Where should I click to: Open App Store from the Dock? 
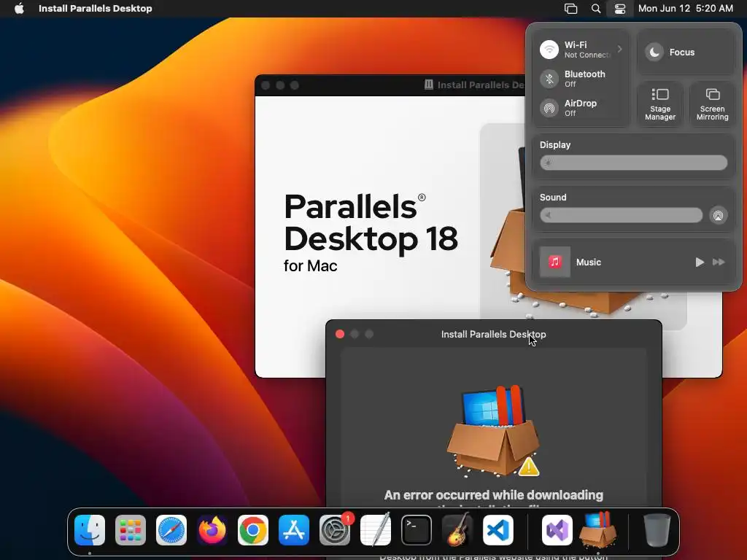coord(294,530)
